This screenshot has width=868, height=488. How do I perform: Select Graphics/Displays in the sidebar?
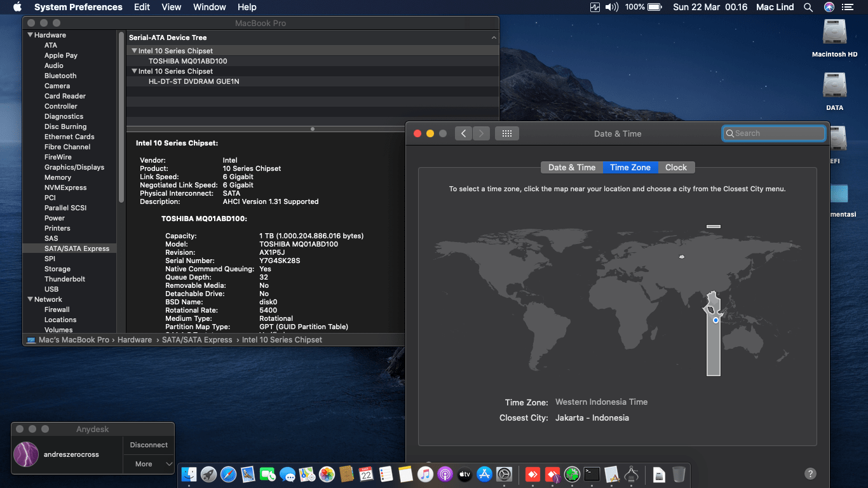coord(74,167)
